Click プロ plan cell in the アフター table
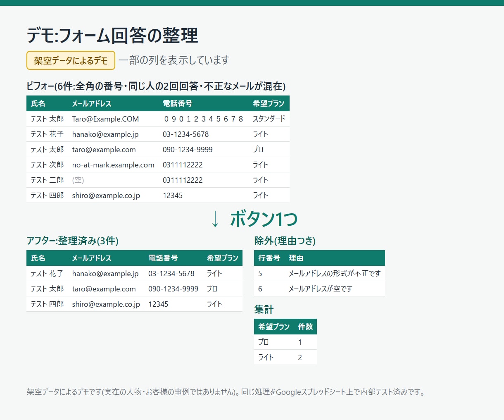Screen dimensions: 504x420 [212, 289]
